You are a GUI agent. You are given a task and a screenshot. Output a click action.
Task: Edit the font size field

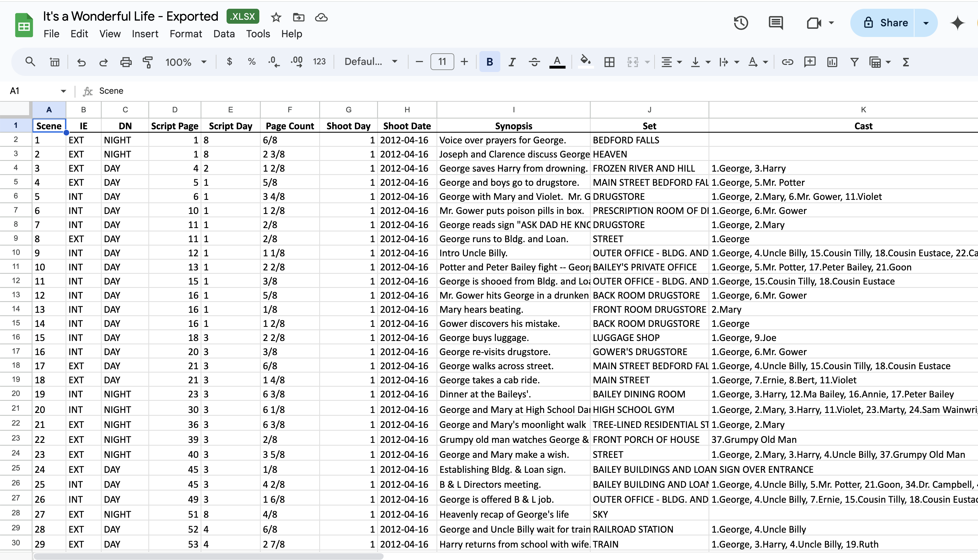pyautogui.click(x=442, y=62)
